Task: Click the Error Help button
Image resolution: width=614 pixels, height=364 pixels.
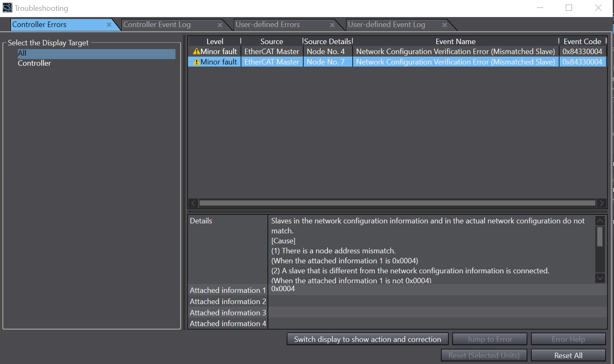Action: tap(568, 339)
